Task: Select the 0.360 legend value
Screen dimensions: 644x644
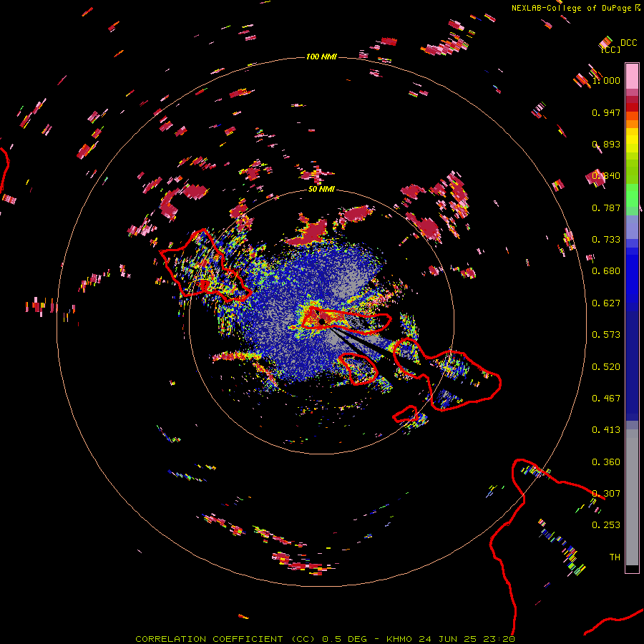Action: [606, 462]
